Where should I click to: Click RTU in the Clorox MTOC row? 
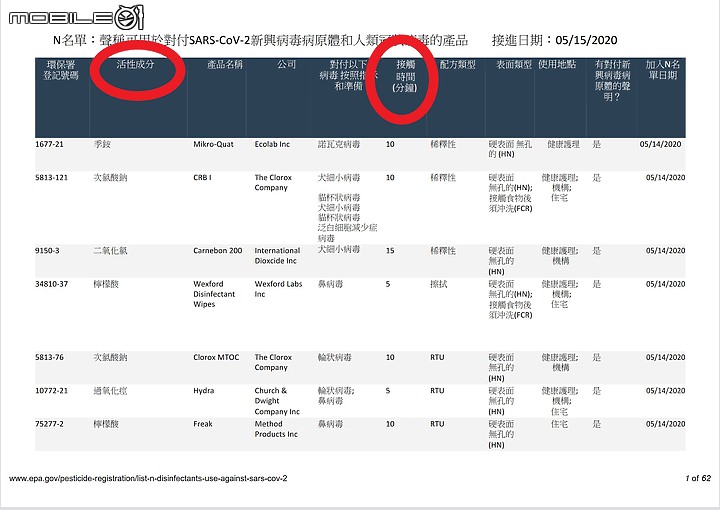click(437, 357)
